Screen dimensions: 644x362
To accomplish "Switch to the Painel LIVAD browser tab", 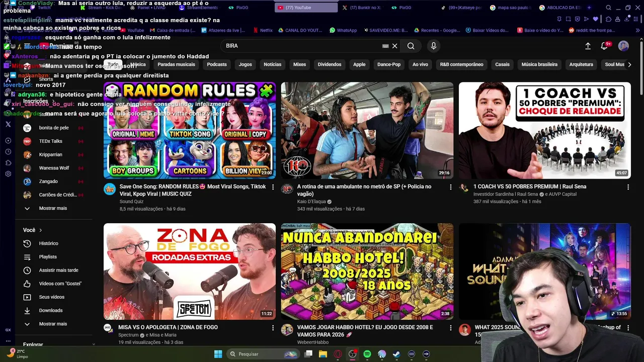I will click(150, 8).
